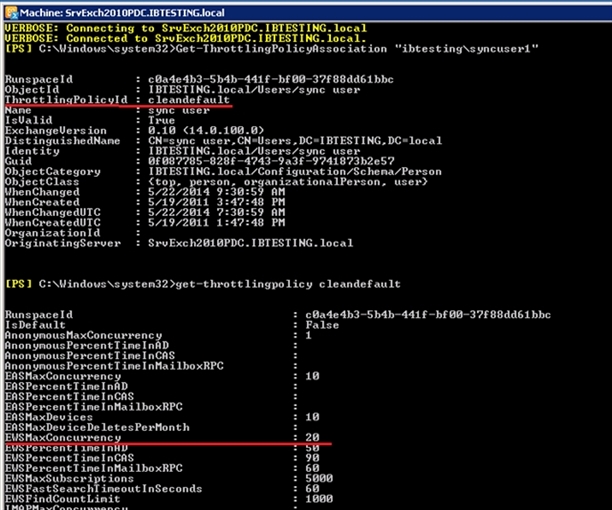This screenshot has height=510, width=612.
Task: Click the DistinguishedName value starting 'CN=sync user'
Action: [x=295, y=140]
